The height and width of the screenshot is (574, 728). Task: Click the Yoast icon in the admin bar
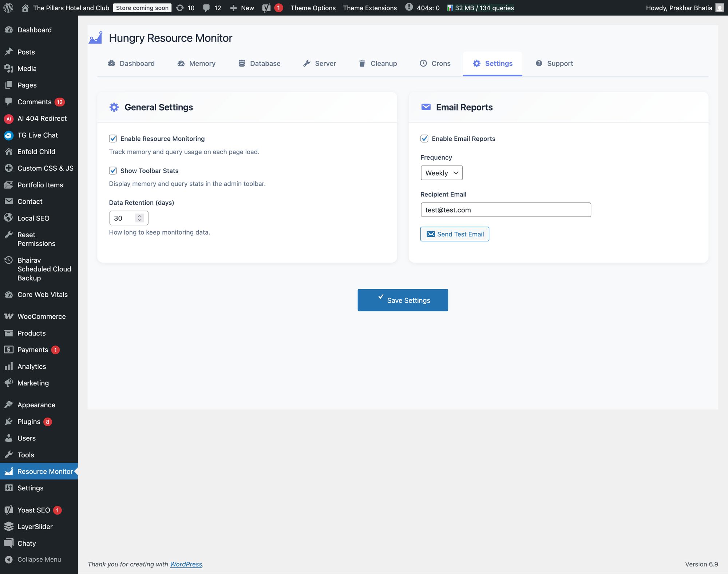coord(266,8)
